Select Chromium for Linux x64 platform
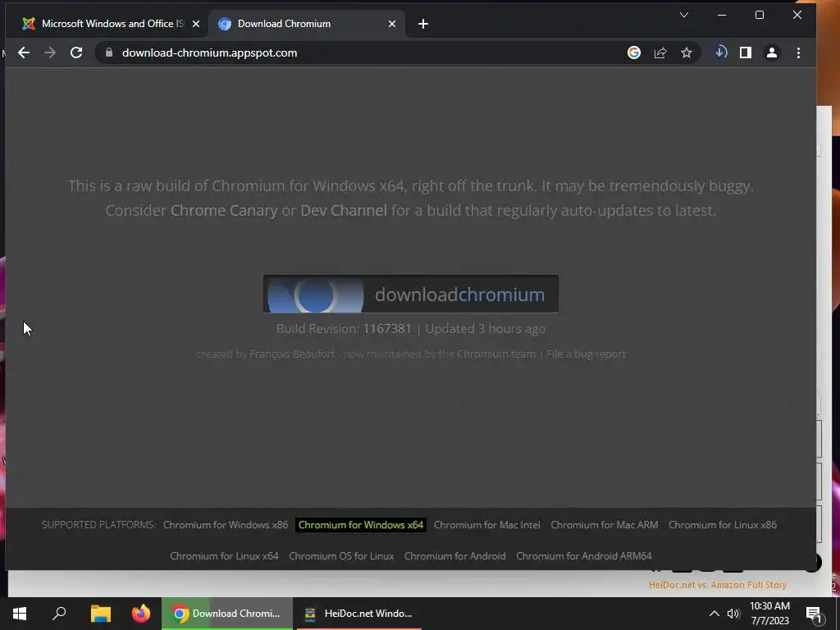 pos(224,556)
